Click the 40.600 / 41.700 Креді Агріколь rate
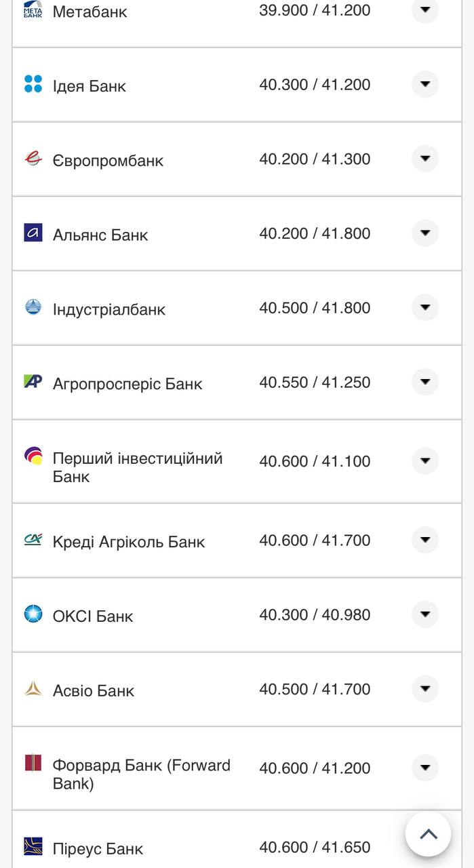 point(315,540)
